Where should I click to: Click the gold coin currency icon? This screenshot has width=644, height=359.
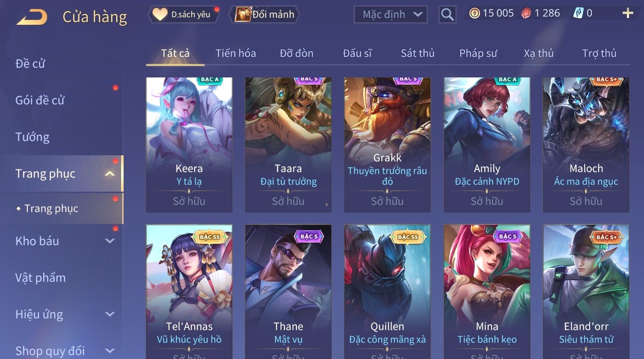click(474, 14)
